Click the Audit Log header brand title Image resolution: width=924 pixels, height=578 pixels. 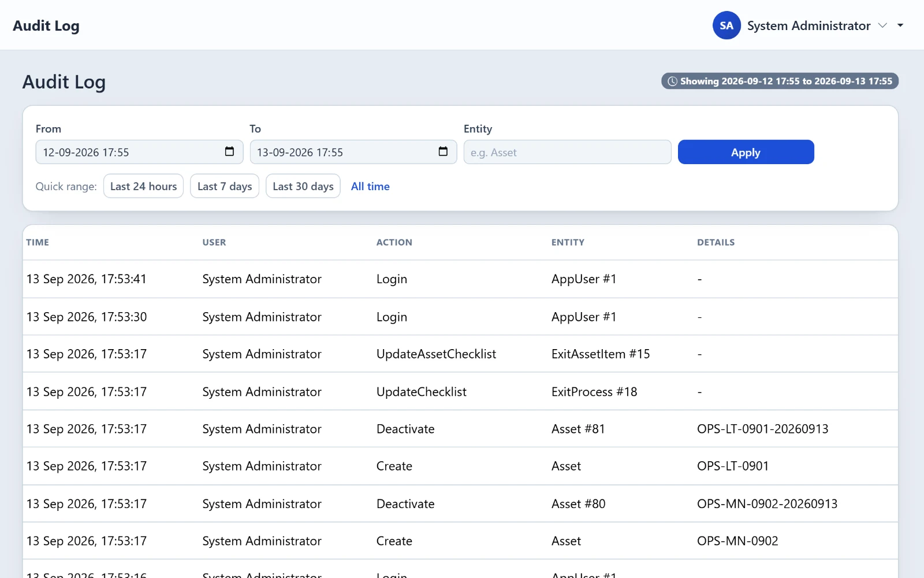click(x=46, y=26)
